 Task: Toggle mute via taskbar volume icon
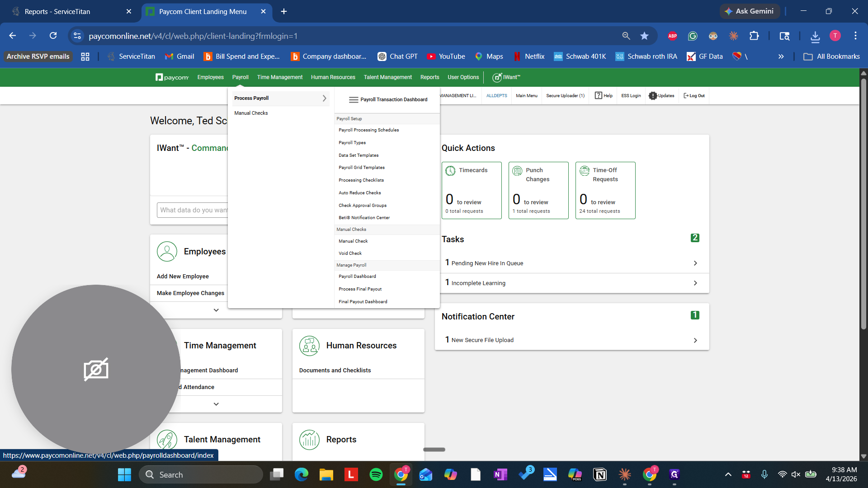pyautogui.click(x=796, y=474)
